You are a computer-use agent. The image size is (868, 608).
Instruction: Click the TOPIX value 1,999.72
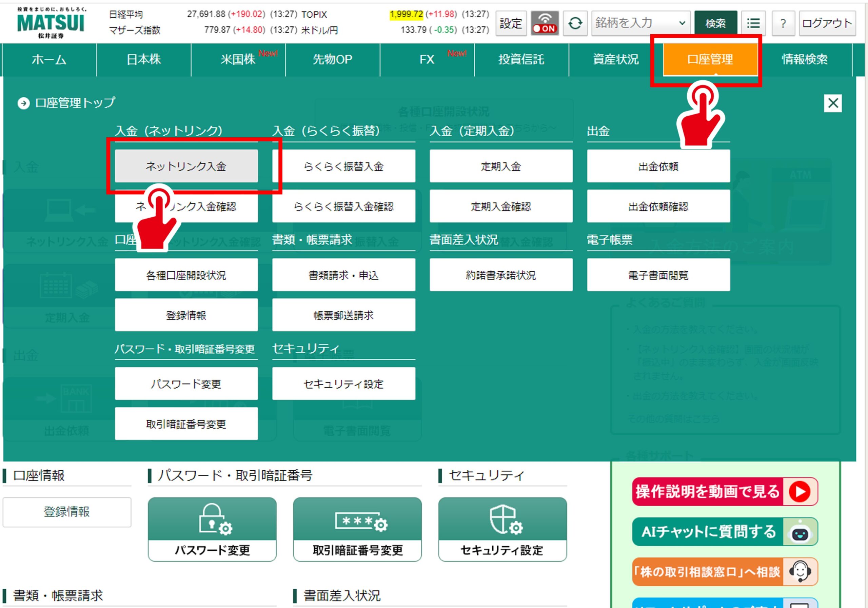(x=407, y=14)
